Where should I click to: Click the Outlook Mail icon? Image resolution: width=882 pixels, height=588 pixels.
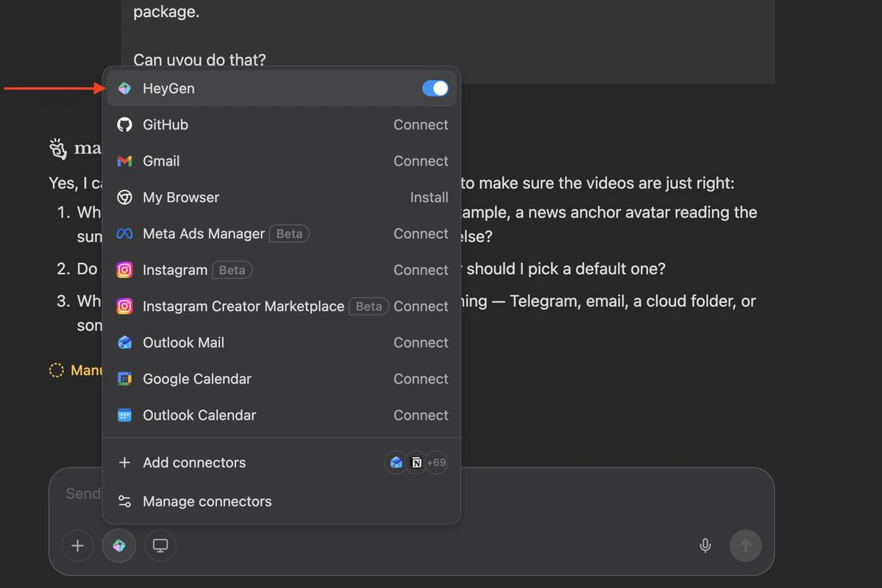(x=124, y=343)
